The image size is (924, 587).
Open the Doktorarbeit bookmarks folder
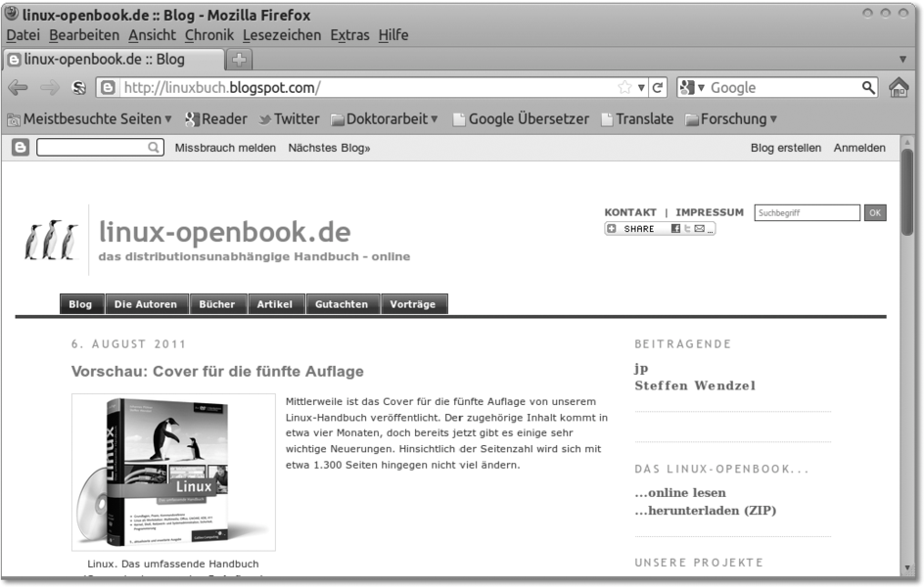point(384,119)
